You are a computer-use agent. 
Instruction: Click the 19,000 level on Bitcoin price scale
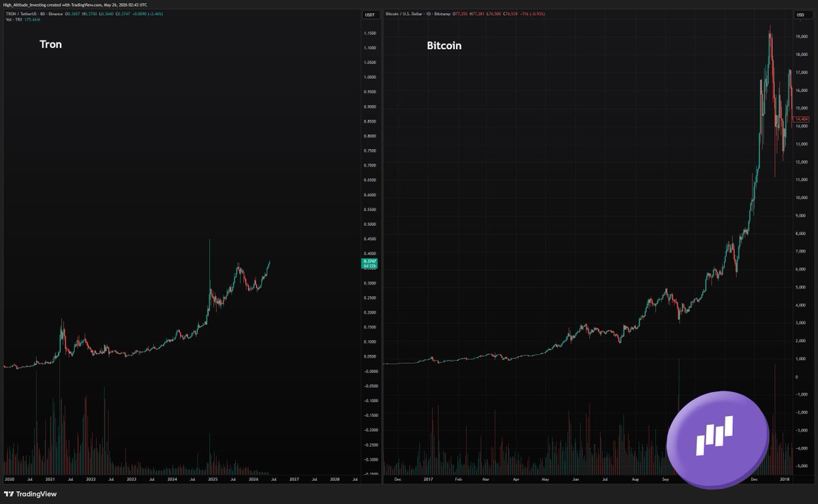pos(802,37)
